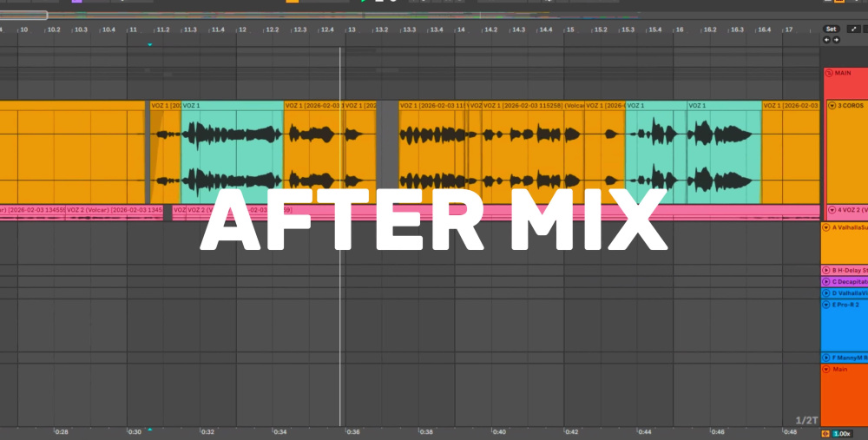This screenshot has height=440, width=868.
Task: Click the Set locator button
Action: coord(831,29)
